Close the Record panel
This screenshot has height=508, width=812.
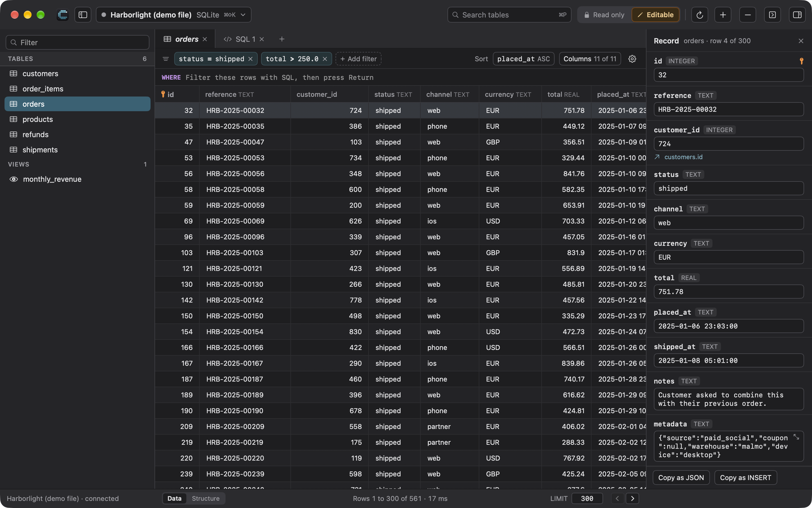pos(801,41)
